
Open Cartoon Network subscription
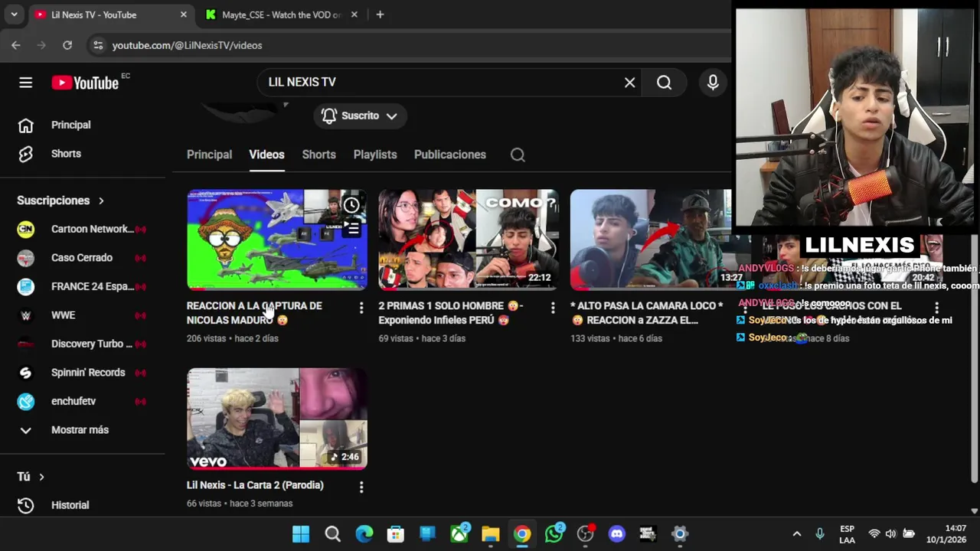(83, 229)
